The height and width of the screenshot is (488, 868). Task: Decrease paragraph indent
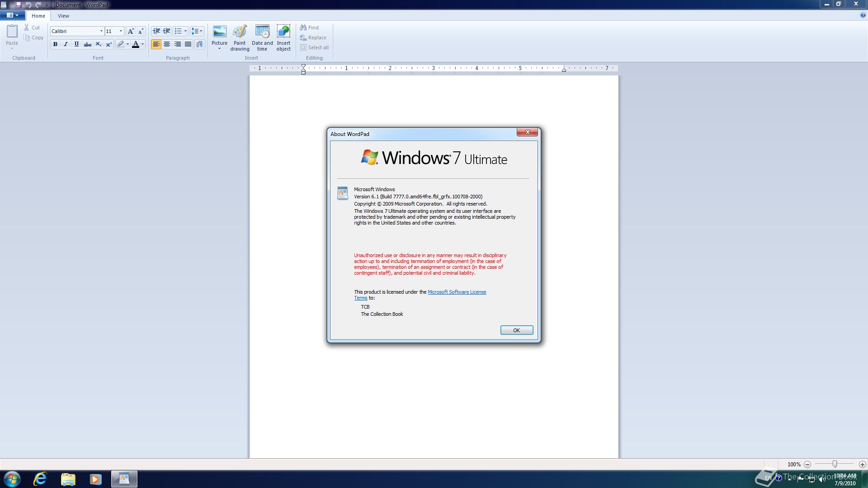click(156, 31)
